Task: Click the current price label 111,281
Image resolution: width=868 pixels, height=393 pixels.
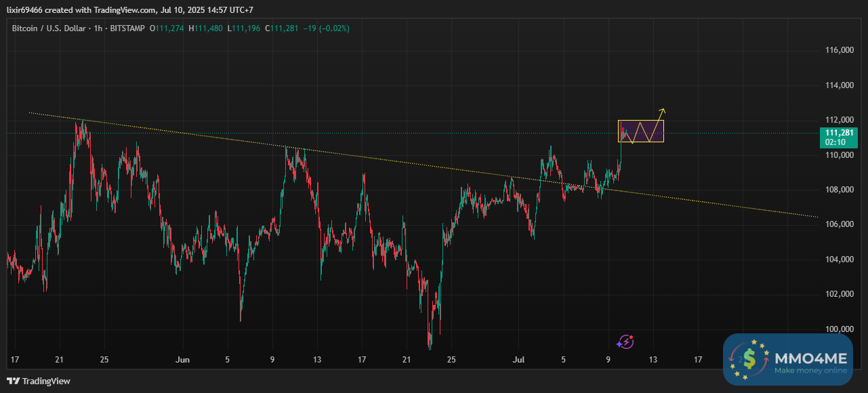Action: coord(839,133)
